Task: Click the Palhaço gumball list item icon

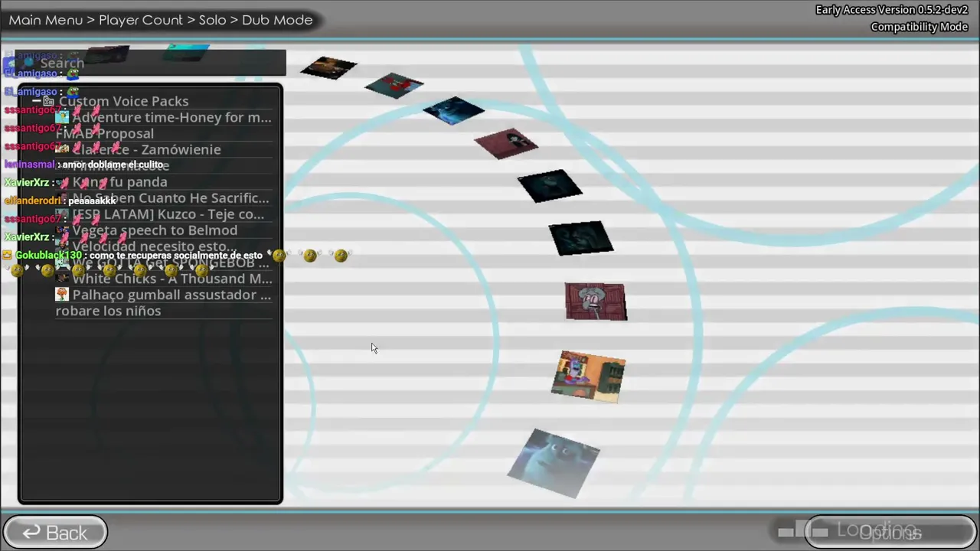Action: (62, 295)
